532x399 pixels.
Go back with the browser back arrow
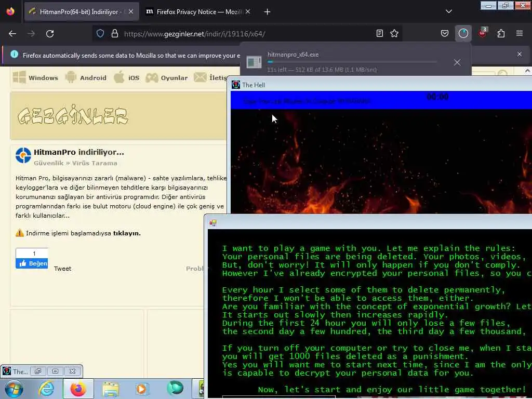pyautogui.click(x=12, y=34)
